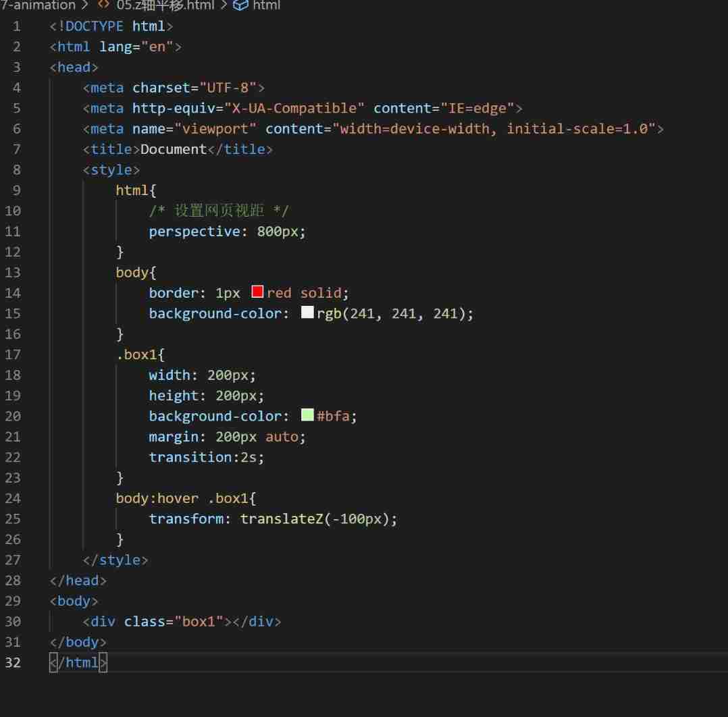Click the Document title text on line 7
This screenshot has height=717, width=728.
[x=173, y=149]
